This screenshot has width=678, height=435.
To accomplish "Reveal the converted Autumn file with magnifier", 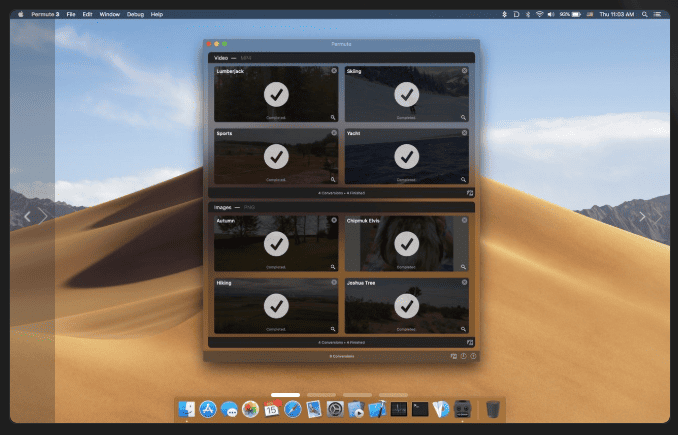I will pyautogui.click(x=333, y=267).
